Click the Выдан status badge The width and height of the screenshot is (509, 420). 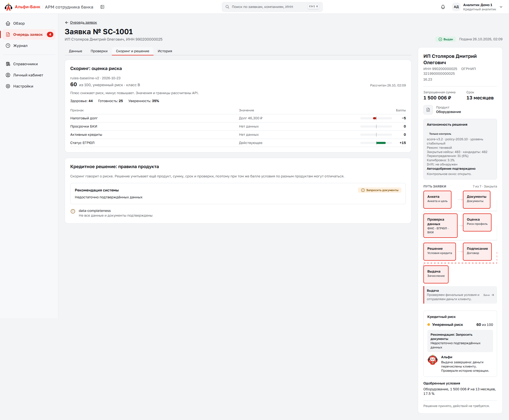pyautogui.click(x=445, y=39)
